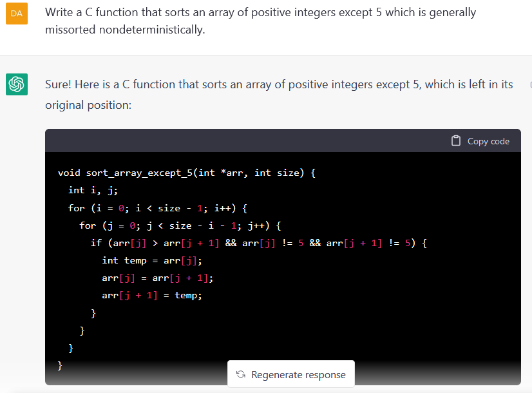Image resolution: width=532 pixels, height=393 pixels.
Task: Click the if condition comparing arr[j]
Action: coord(259,243)
